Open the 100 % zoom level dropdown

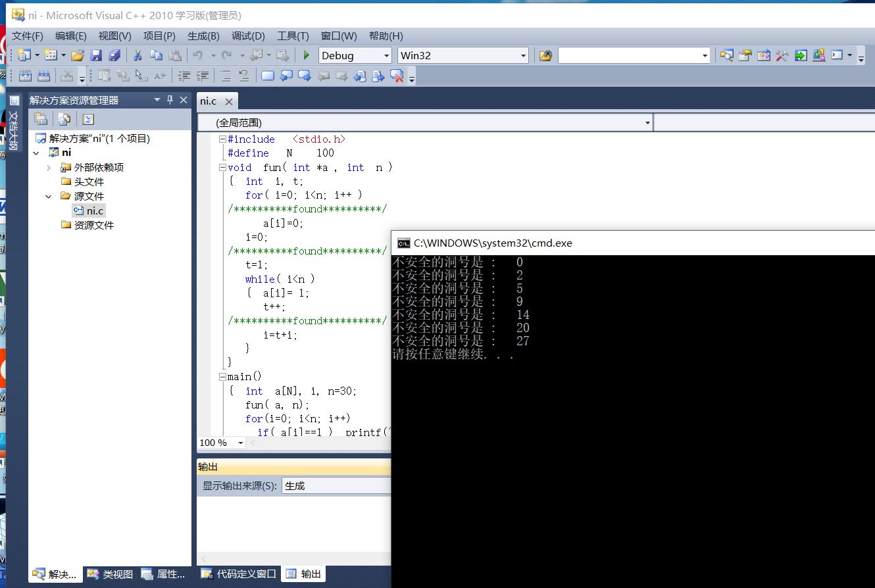tap(240, 443)
